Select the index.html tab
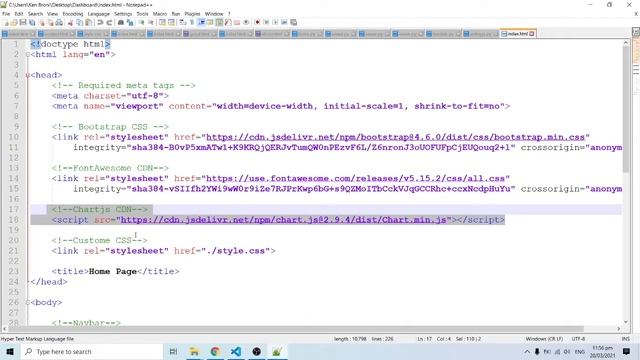Image resolution: width=640 pixels, height=360 pixels. point(517,33)
